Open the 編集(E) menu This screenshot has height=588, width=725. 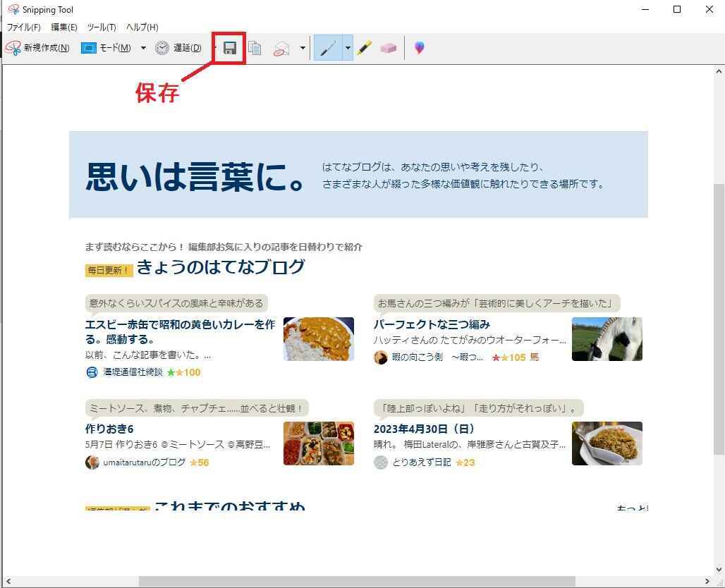63,27
